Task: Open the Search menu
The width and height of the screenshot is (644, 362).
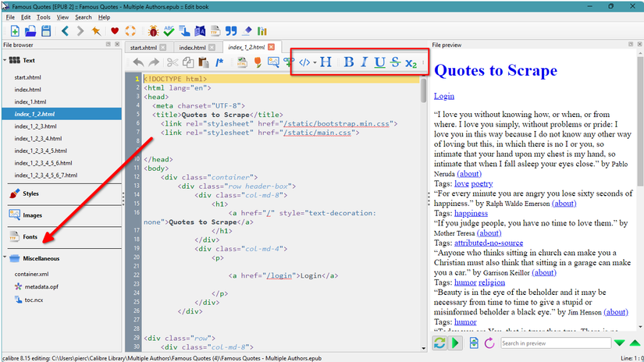Action: coord(84,17)
